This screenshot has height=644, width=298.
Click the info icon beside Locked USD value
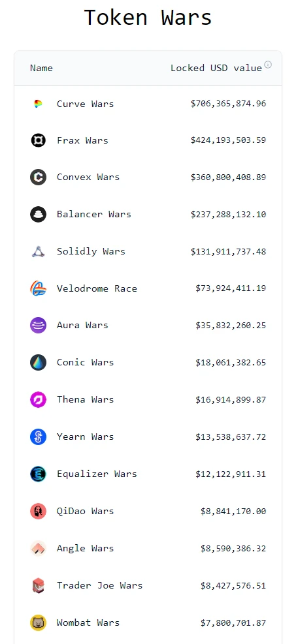pos(268,65)
